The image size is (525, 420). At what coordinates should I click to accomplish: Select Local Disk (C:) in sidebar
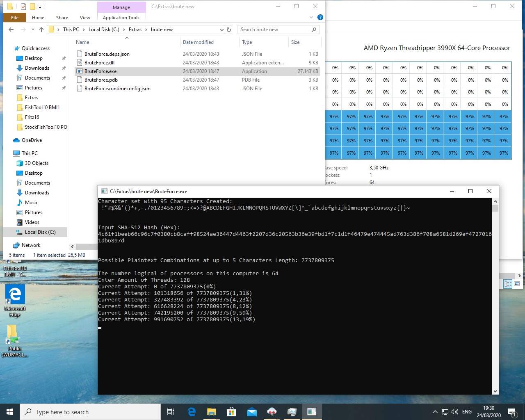[x=40, y=232]
